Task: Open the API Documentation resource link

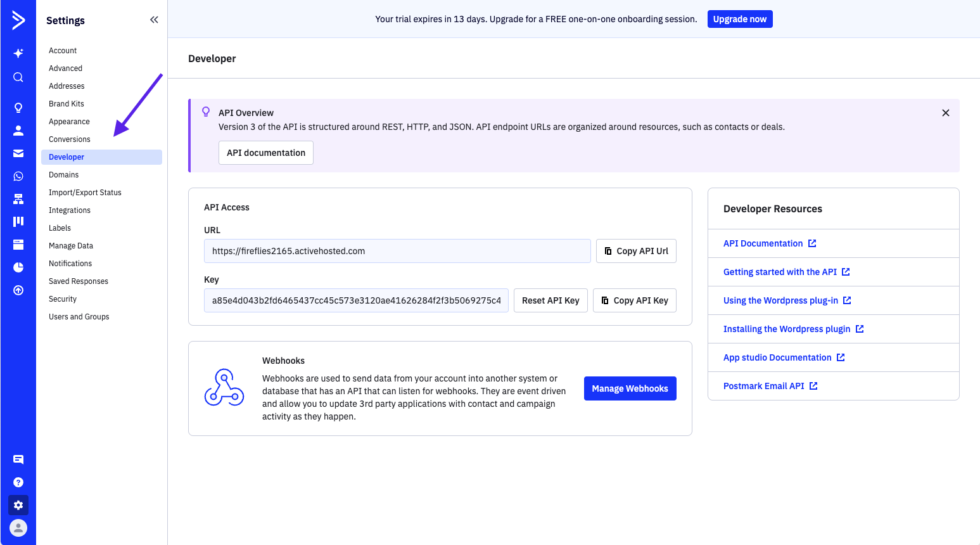Action: (x=770, y=243)
